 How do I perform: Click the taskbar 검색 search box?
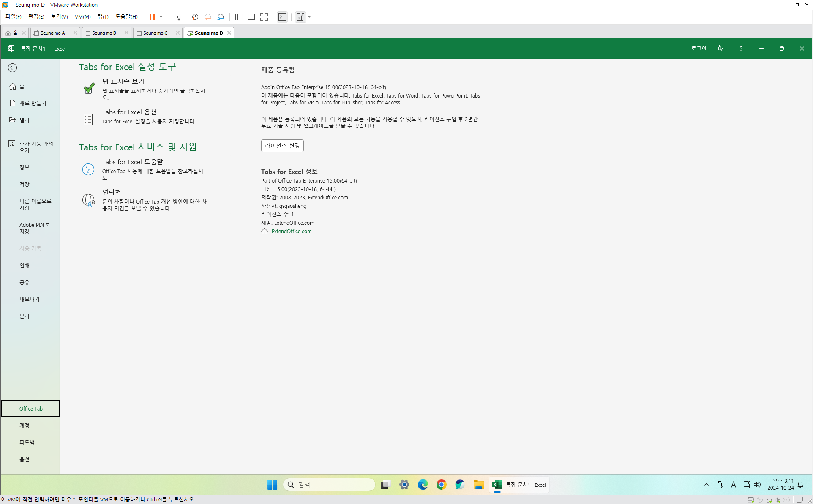pyautogui.click(x=329, y=485)
